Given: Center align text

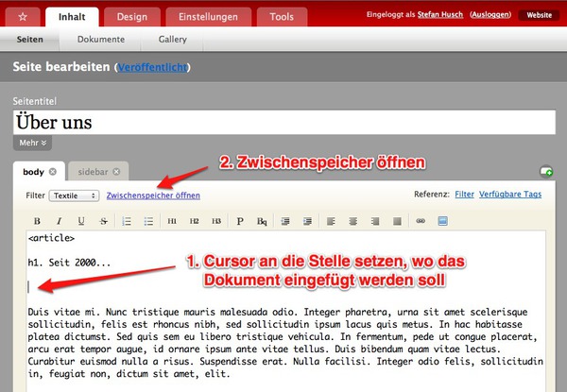Looking at the screenshot, I should (352, 221).
